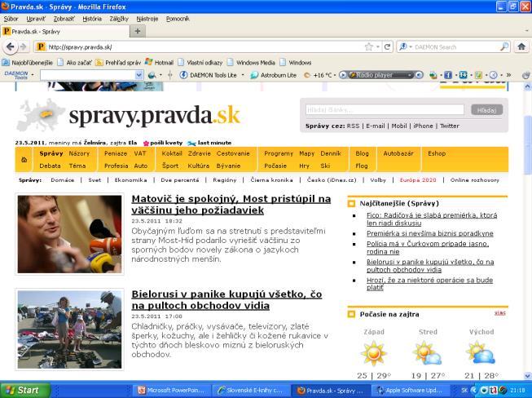This screenshot has height=398, width=532.
Task: Show more toolbar items via the chevron
Action: [x=508, y=75]
